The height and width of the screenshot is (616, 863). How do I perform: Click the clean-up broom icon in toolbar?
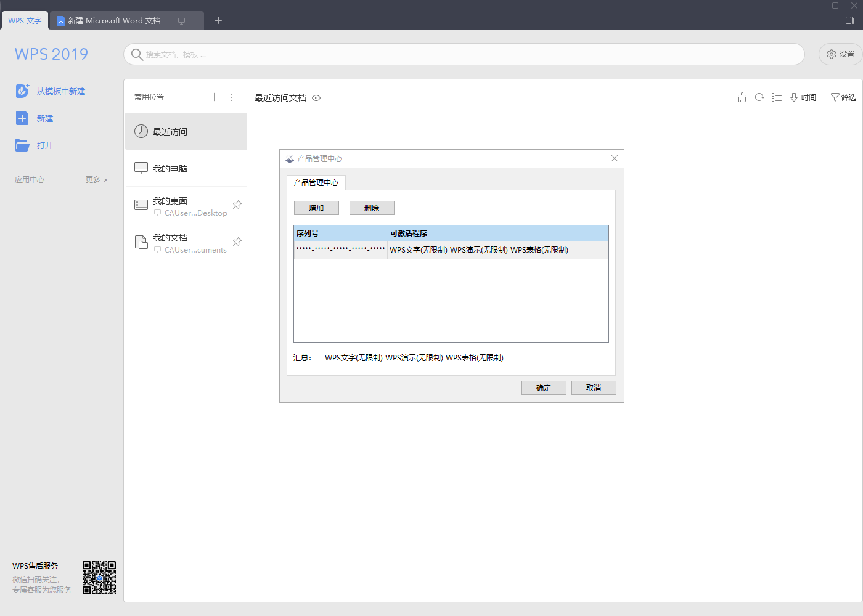(x=742, y=97)
